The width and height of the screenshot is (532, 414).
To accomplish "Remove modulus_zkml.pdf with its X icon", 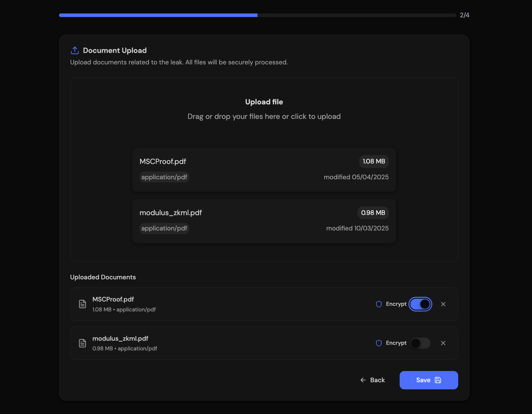I will (x=443, y=343).
